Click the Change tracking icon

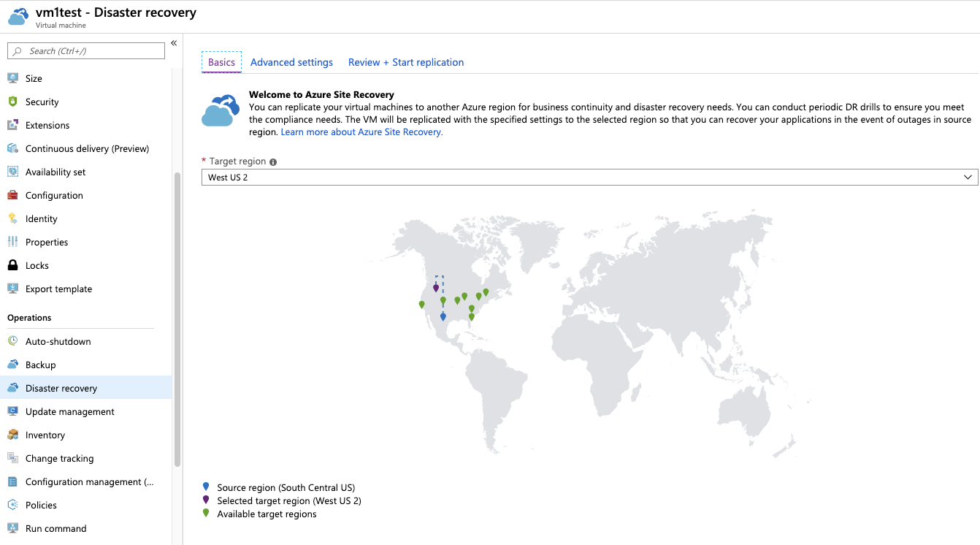tap(12, 458)
